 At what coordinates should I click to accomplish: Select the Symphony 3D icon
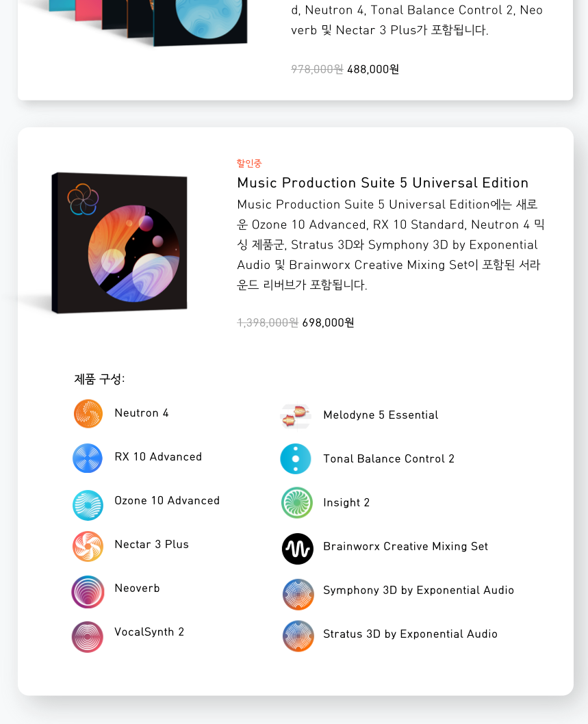click(298, 594)
